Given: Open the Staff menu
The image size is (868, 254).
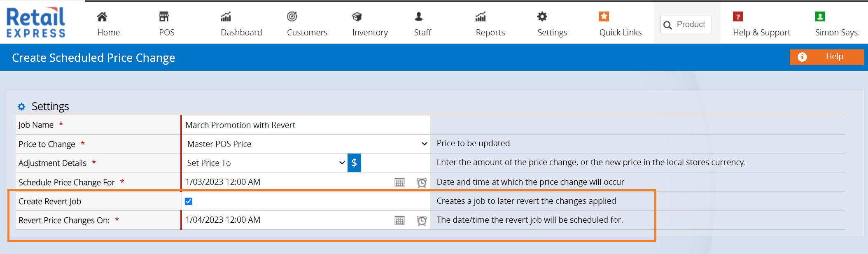Looking at the screenshot, I should tap(422, 33).
